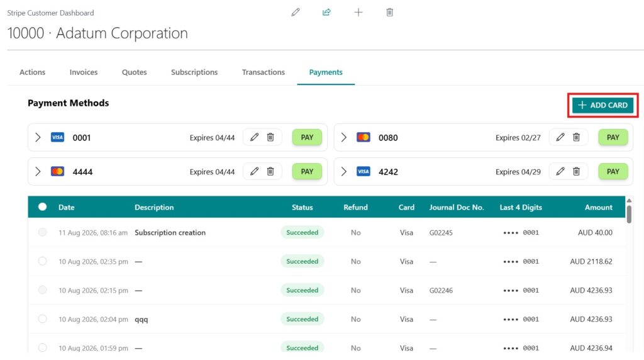Screen dimensions: 644x360
Task: Select the 10 Aug 02:35 pm row radio
Action: coord(42,261)
